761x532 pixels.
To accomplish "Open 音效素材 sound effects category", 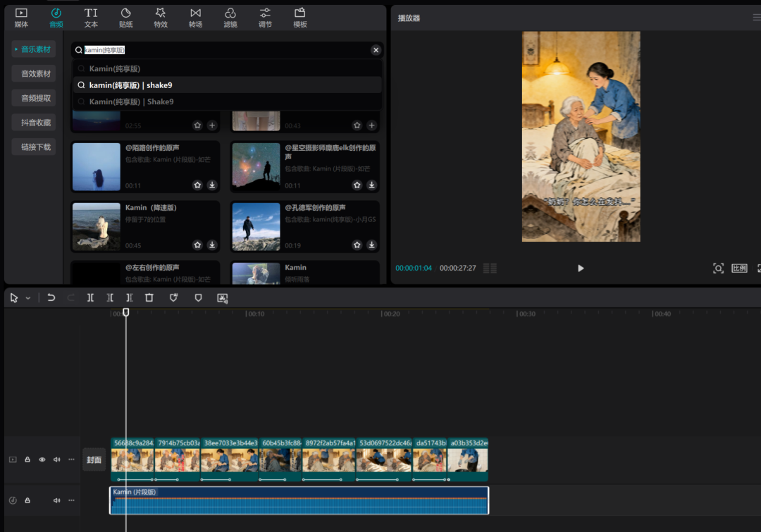I will (x=34, y=73).
